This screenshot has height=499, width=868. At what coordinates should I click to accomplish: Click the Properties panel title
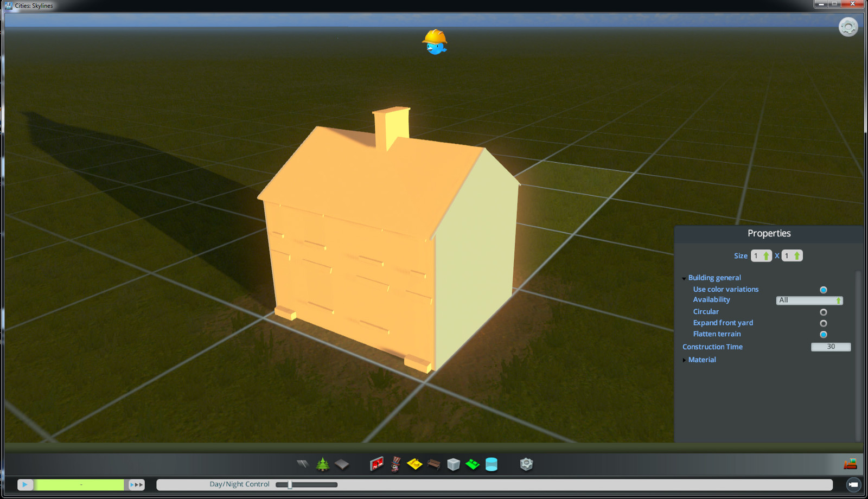769,233
